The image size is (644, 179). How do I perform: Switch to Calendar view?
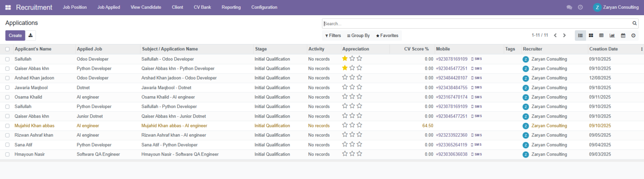click(623, 36)
